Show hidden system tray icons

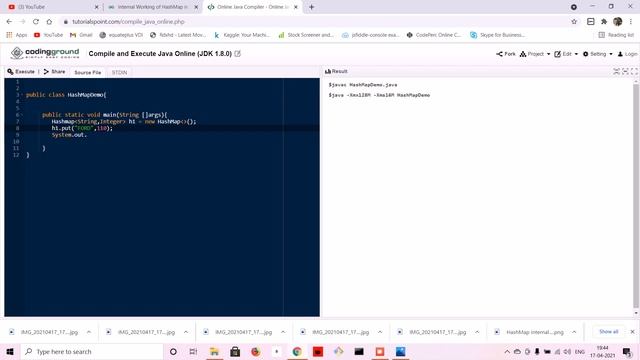(x=507, y=351)
